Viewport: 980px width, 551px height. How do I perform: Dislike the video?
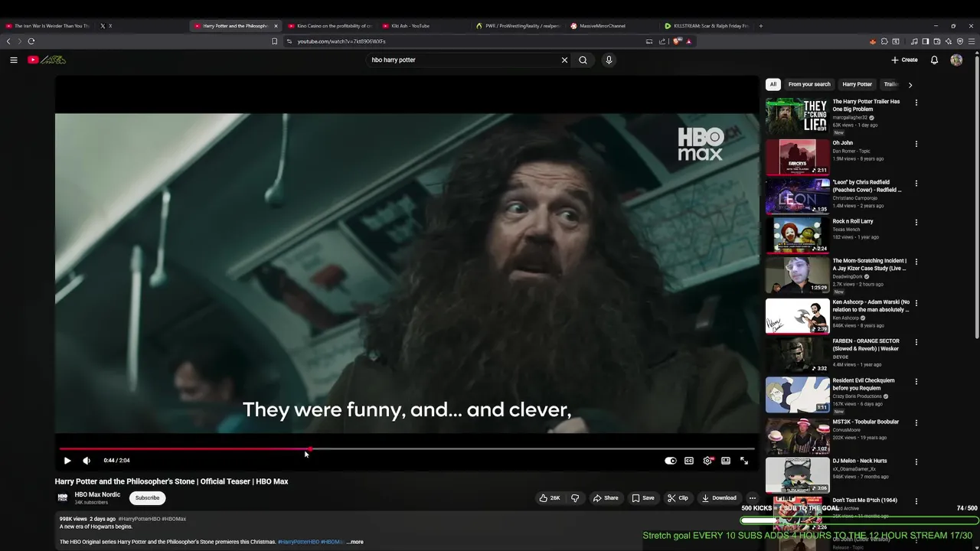pyautogui.click(x=575, y=498)
